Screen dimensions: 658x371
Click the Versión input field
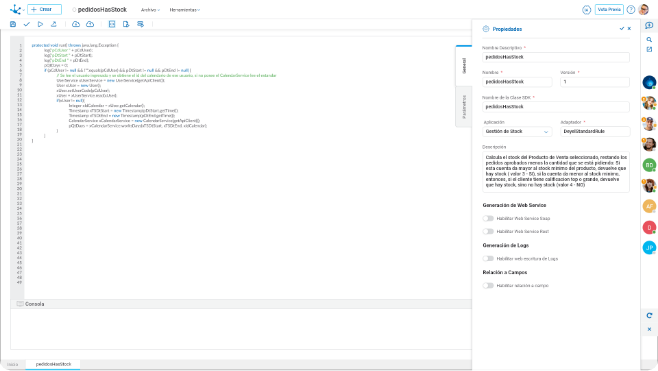point(595,82)
